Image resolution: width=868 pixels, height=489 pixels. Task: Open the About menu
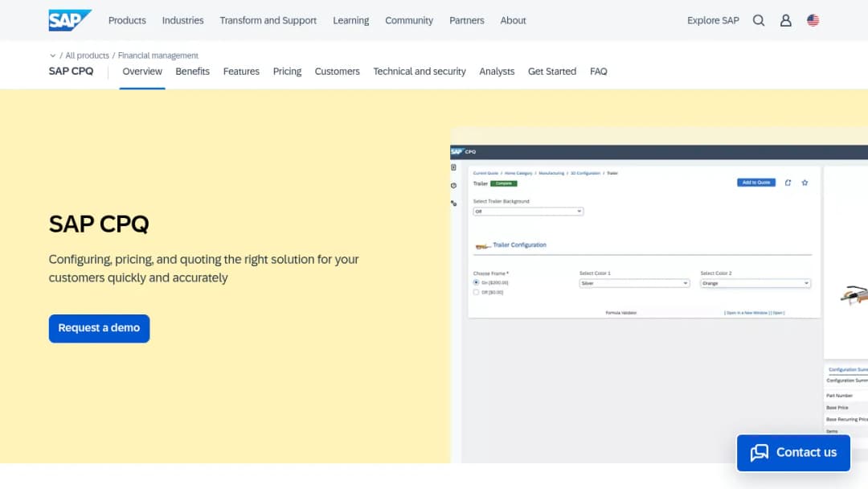513,20
